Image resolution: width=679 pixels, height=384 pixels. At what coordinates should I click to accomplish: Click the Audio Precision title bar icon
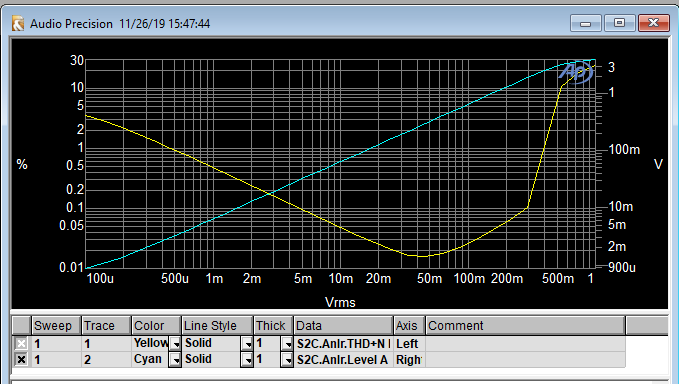click(x=18, y=23)
